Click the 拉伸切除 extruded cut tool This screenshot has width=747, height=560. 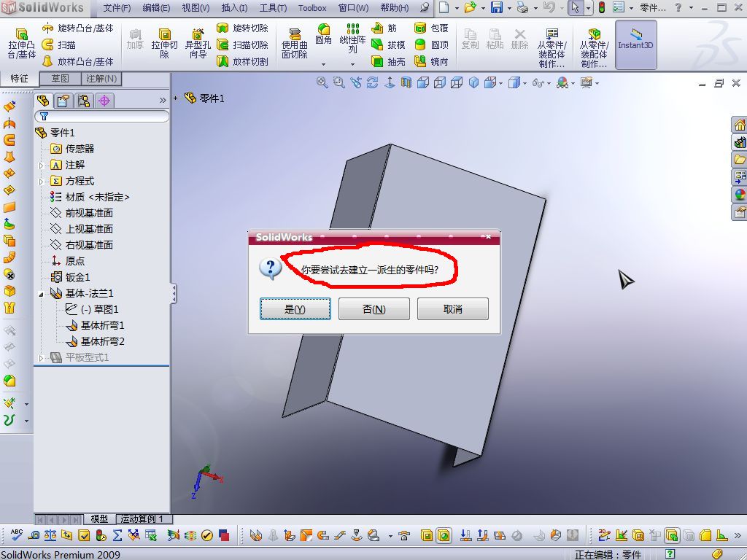[x=164, y=43]
